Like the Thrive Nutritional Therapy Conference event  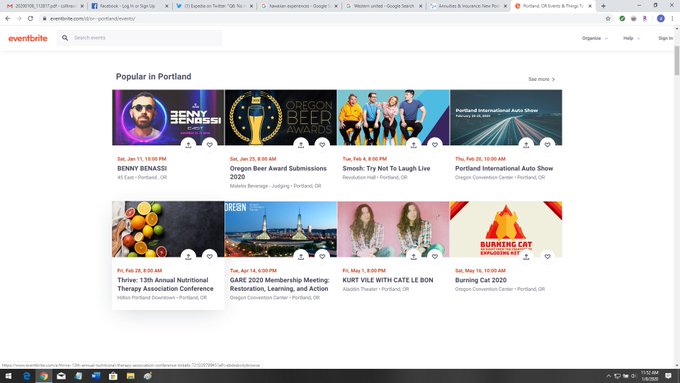(209, 256)
